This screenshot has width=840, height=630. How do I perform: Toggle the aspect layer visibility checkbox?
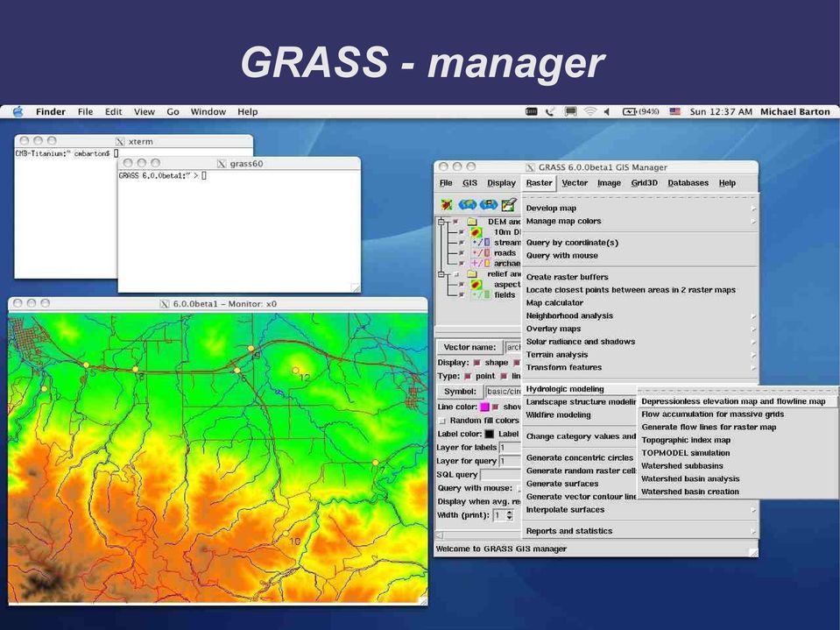pos(462,285)
